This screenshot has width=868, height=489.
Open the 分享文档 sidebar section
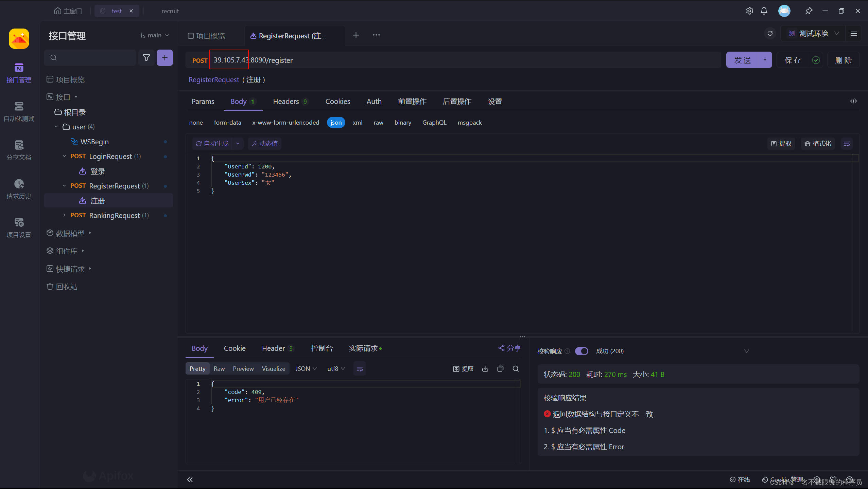[19, 150]
